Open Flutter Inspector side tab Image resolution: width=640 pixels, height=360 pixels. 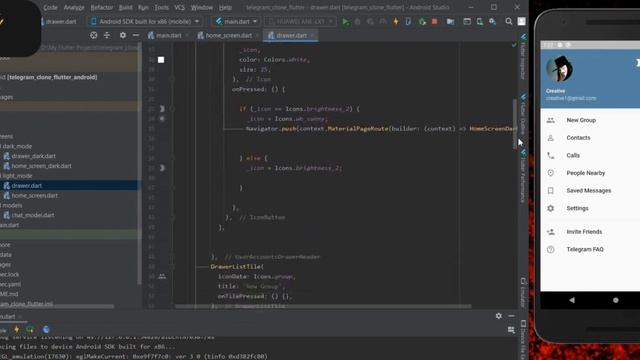pos(523,57)
